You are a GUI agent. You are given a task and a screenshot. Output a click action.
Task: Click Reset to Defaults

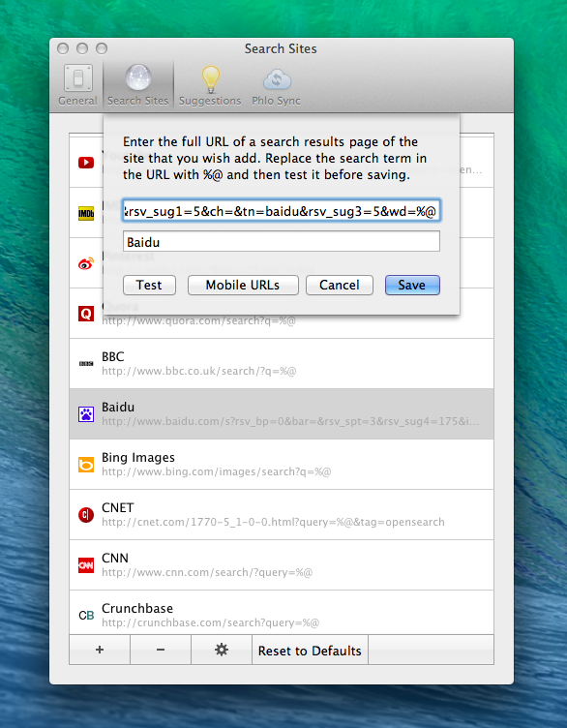tap(310, 651)
